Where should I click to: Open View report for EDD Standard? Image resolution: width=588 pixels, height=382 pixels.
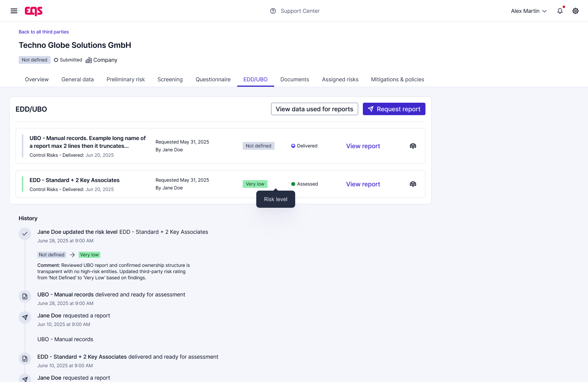coord(363,184)
